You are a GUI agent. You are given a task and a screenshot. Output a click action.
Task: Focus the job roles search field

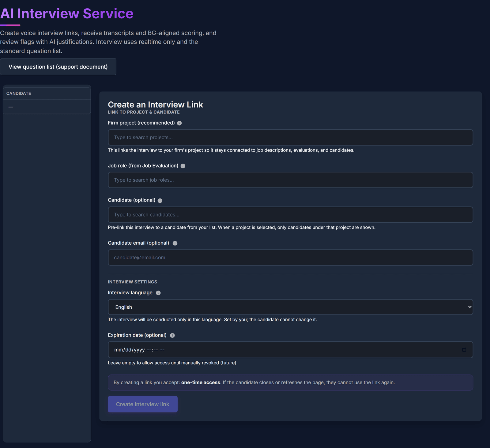[290, 180]
